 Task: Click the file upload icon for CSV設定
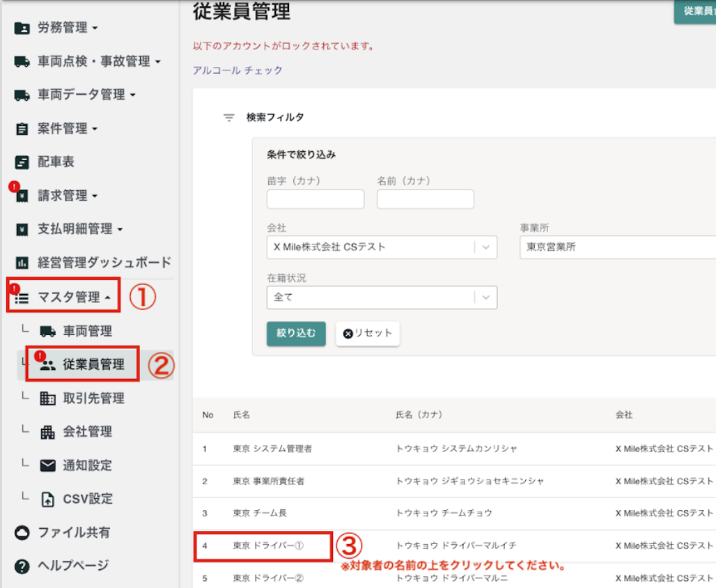(x=48, y=499)
